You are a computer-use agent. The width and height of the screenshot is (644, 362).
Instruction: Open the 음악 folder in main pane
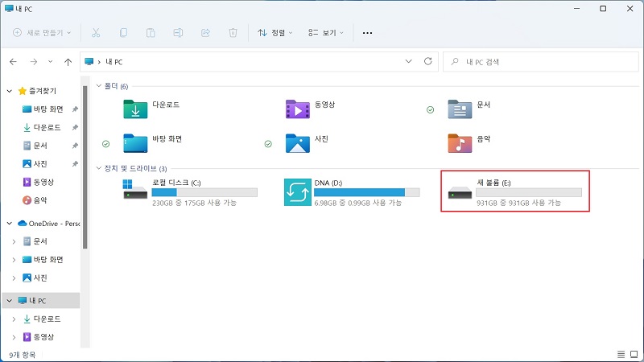coord(469,143)
